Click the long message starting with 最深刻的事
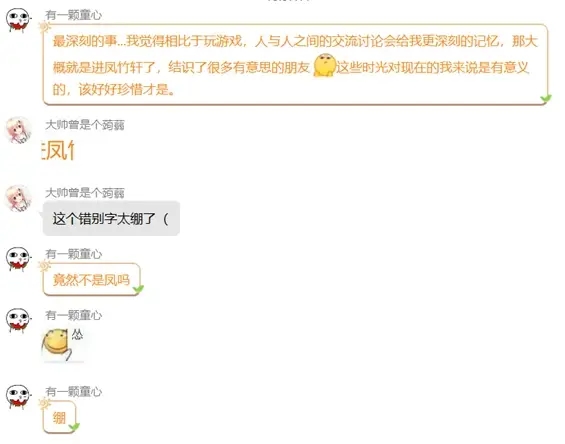 pos(295,65)
